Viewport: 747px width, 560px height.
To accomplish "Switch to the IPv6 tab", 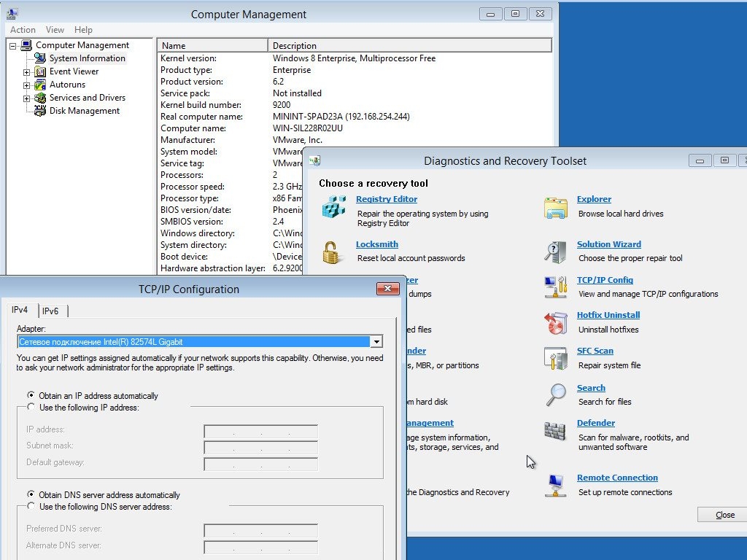I will 50,311.
